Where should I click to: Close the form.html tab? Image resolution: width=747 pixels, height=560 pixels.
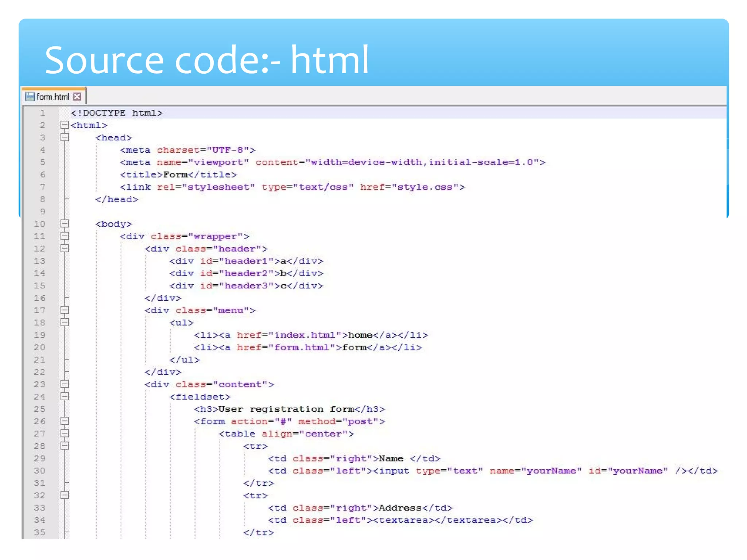[77, 97]
